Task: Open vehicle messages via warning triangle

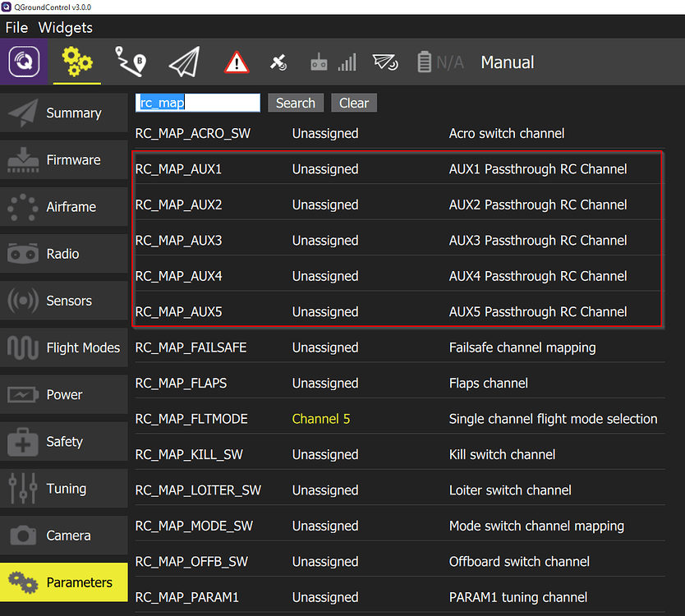Action: click(237, 62)
